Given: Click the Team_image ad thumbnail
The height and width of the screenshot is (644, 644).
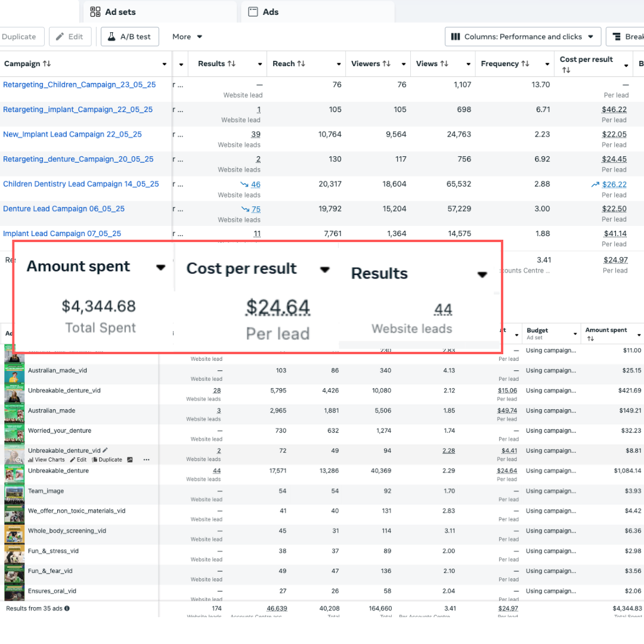Looking at the screenshot, I should (14, 493).
